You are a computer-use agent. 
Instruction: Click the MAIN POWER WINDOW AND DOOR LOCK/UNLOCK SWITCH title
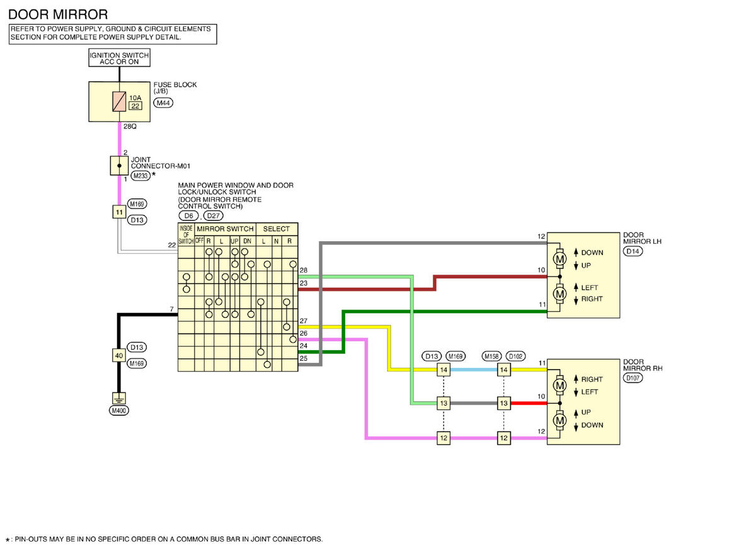click(236, 196)
